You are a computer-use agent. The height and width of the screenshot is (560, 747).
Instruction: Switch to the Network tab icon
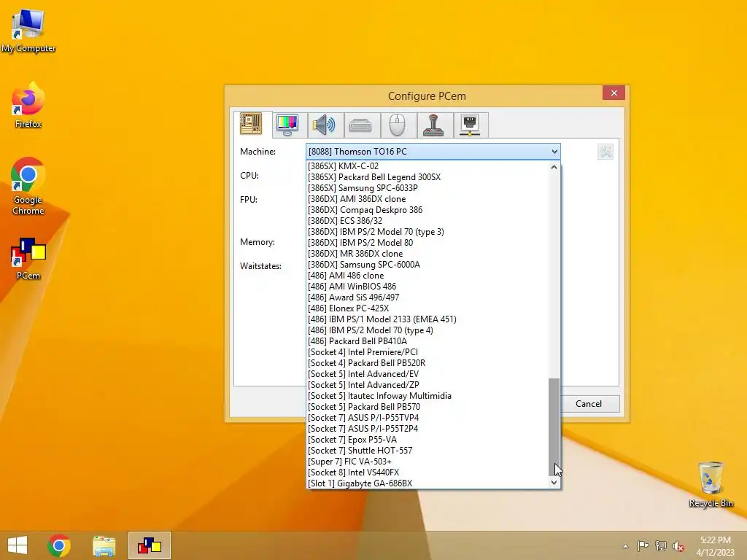click(x=470, y=125)
